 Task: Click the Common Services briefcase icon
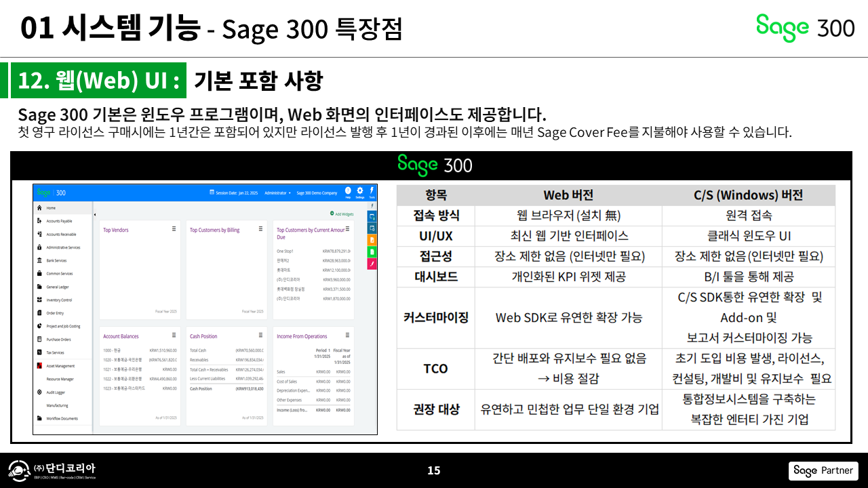coord(39,273)
